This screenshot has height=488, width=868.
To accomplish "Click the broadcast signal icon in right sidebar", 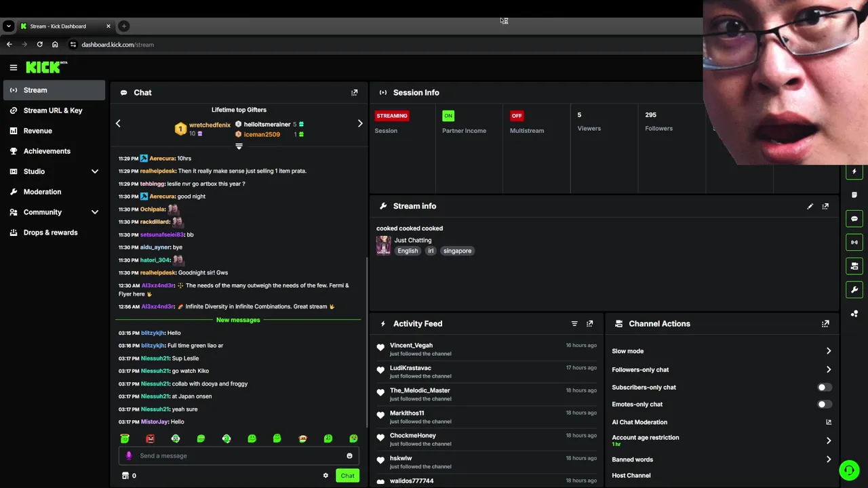I will (854, 242).
